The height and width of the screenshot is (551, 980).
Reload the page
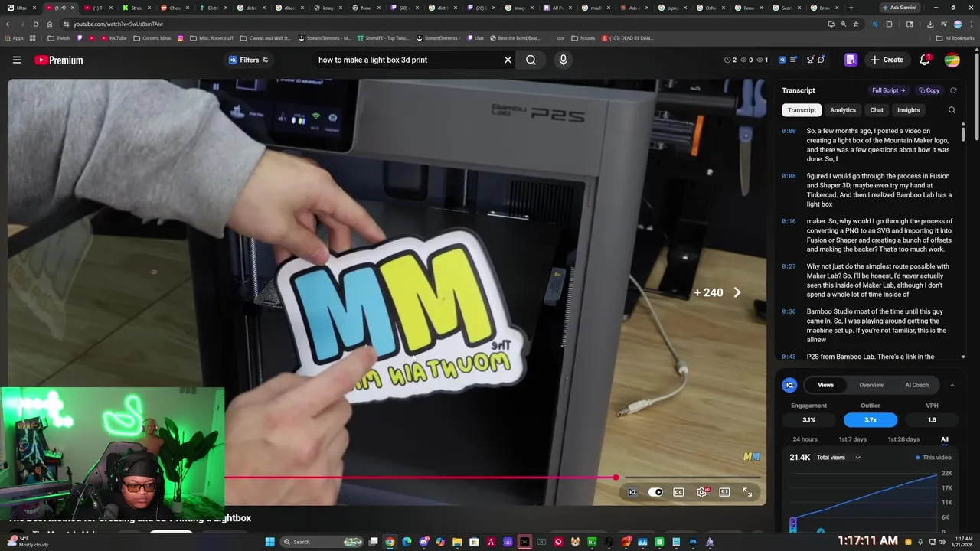coord(35,24)
